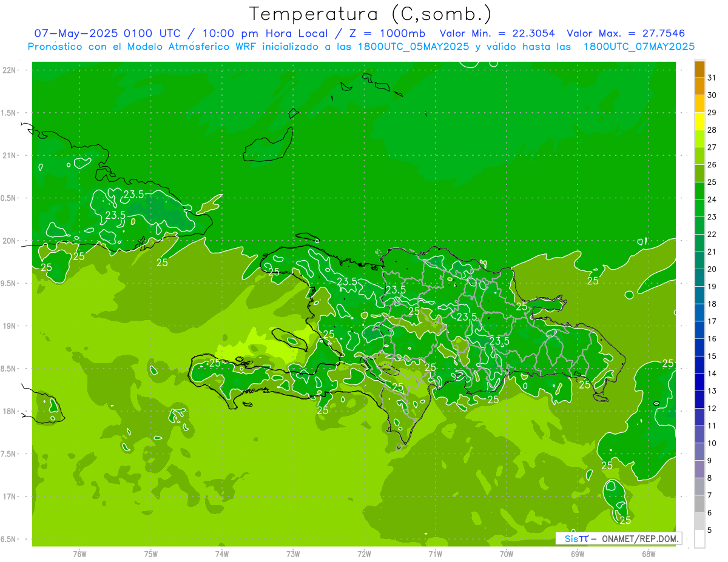This screenshot has width=728, height=562.
Task: Click the "19N" latitude axis label
Action: pyautogui.click(x=9, y=326)
